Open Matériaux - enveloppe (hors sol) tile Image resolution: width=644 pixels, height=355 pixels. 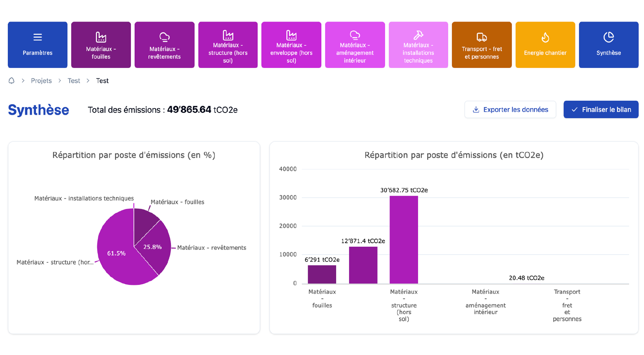click(x=291, y=45)
